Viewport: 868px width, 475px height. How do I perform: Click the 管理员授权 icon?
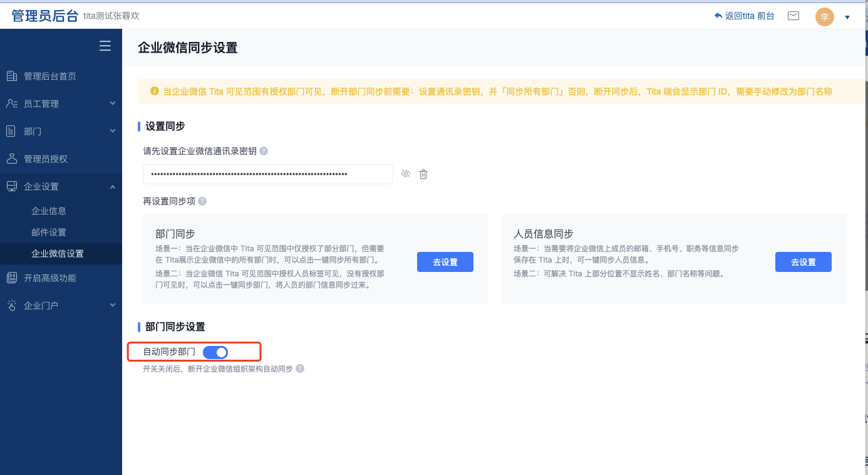coord(11,159)
